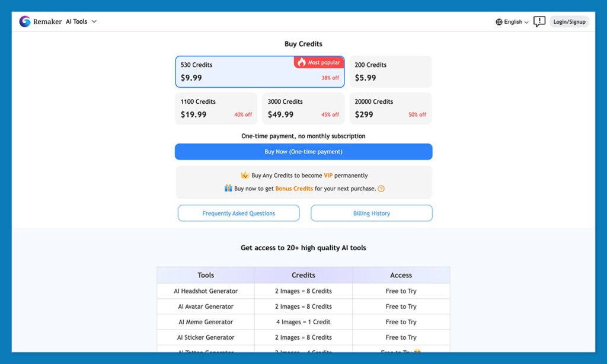
Task: Pick the 20000 Credits $299 package
Action: pyautogui.click(x=391, y=108)
